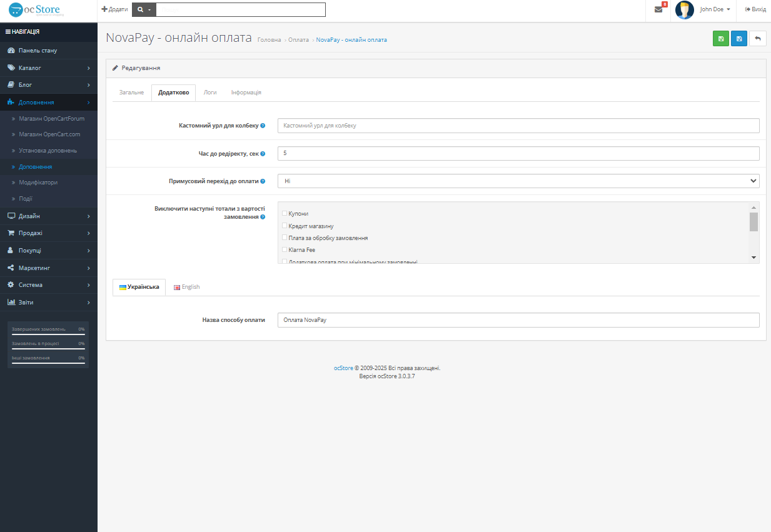Expand the Звіти menu
771x532 pixels.
coord(49,302)
